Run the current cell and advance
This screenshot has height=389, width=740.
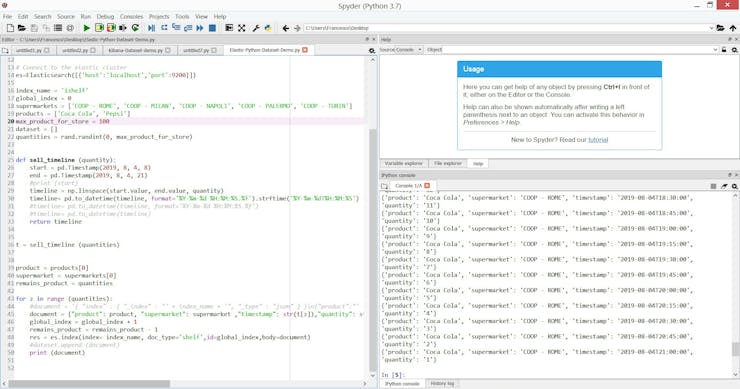pyautogui.click(x=111, y=28)
